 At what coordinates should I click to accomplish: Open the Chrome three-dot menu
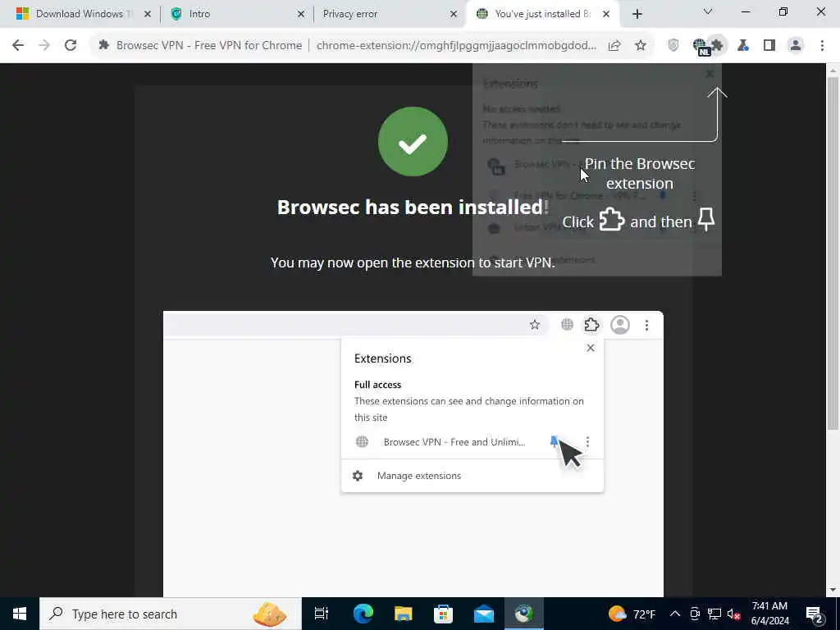point(822,46)
